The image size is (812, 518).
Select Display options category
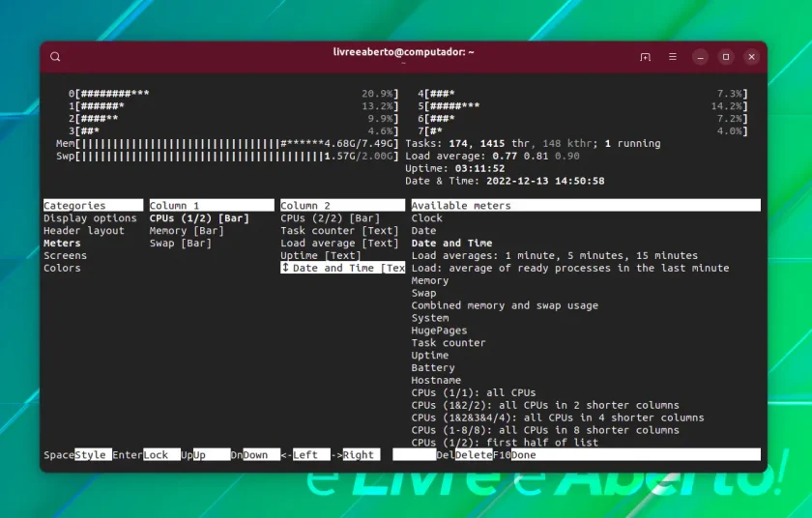pos(90,218)
